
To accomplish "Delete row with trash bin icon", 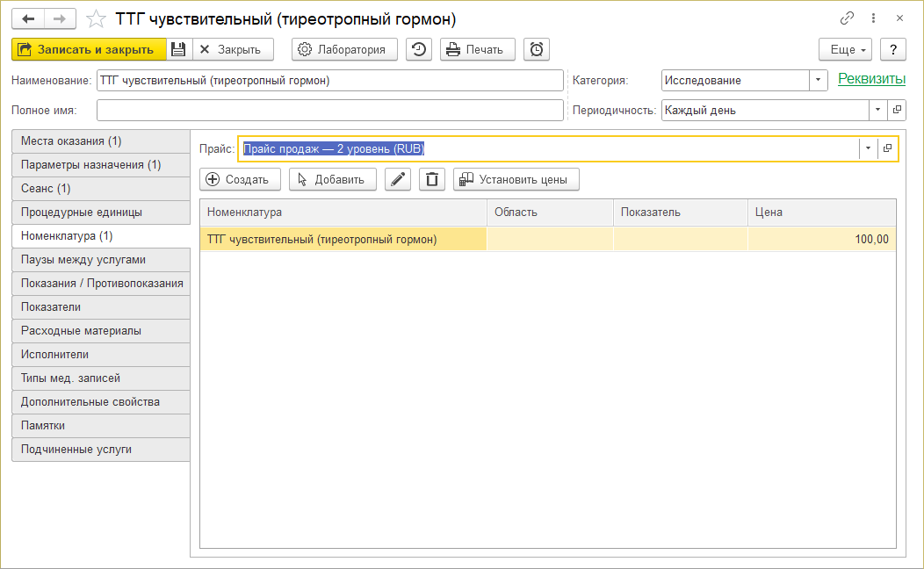I will [432, 180].
